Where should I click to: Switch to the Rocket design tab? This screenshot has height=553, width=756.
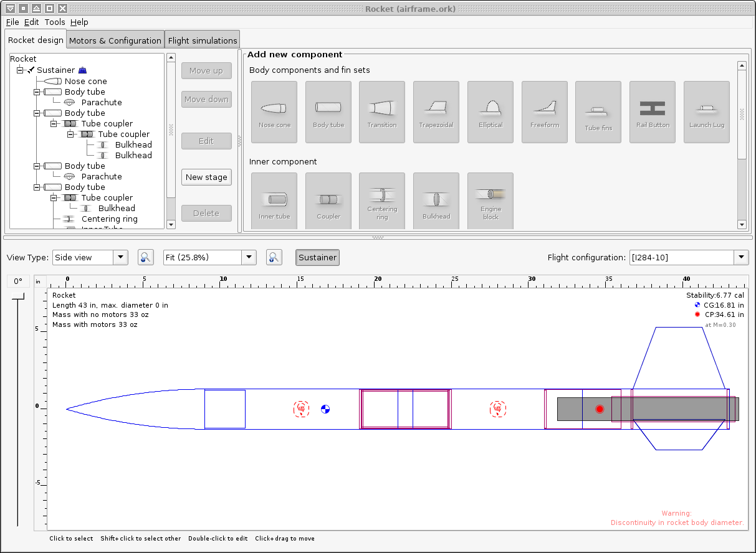[36, 40]
